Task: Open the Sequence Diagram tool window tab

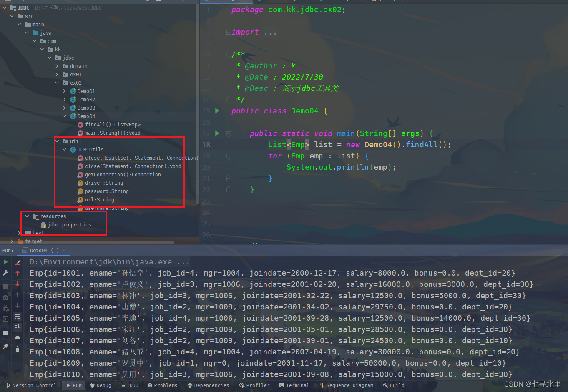Action: tap(346, 385)
